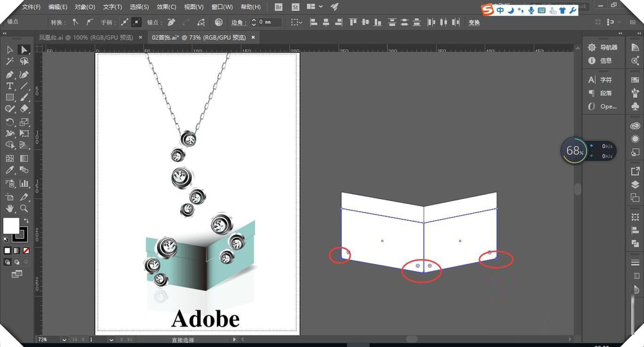The image size is (644, 347).
Task: Set color mode to None
Action: [x=26, y=250]
